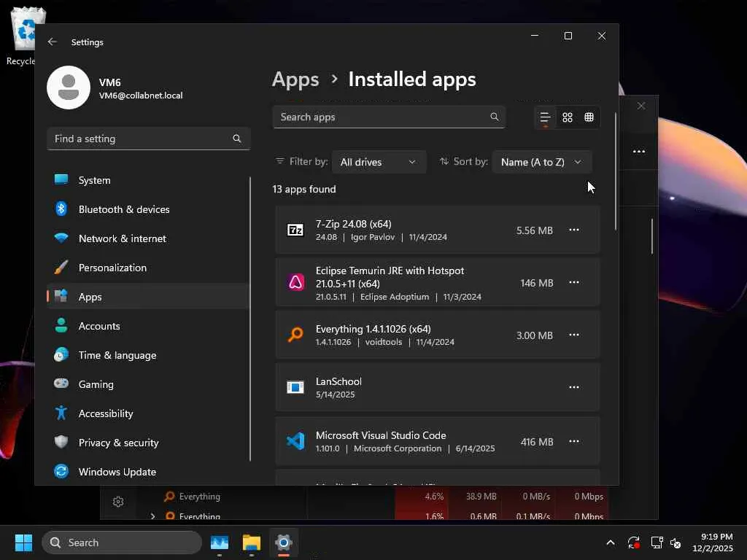Select Accounts in the sidebar
The width and height of the screenshot is (747, 560).
147,326
